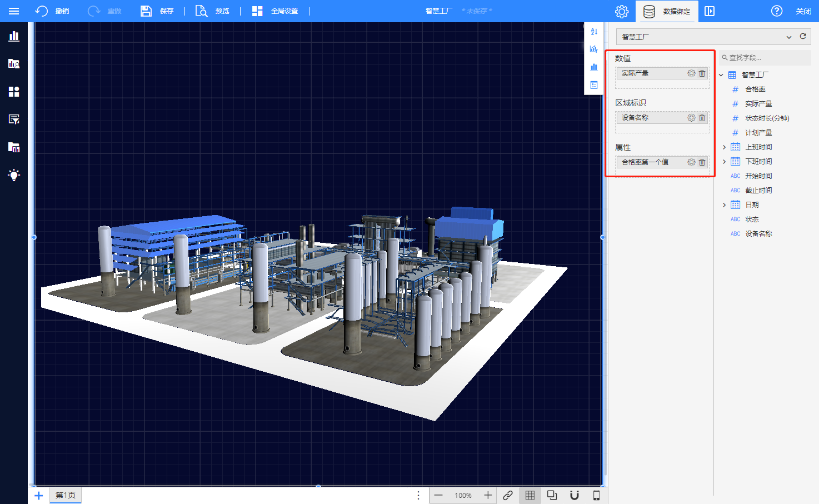The width and height of the screenshot is (819, 504).
Task: Expand the 上班时间 date field
Action: click(x=724, y=147)
